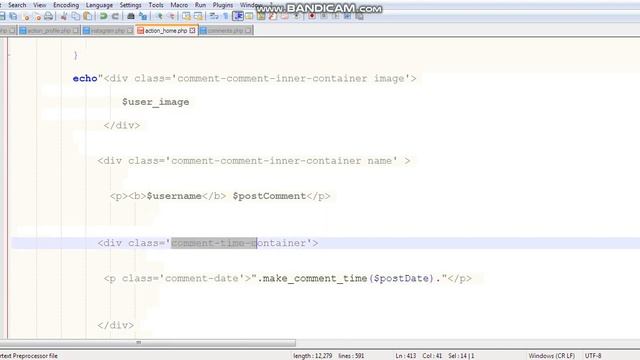Image resolution: width=640 pixels, height=360 pixels.
Task: Run the macro multiple times icon
Action: pos(348,16)
